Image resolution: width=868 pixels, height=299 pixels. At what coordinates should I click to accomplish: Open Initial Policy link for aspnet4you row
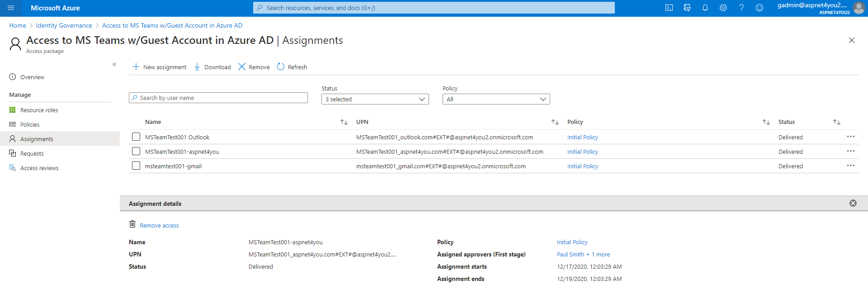coord(583,152)
